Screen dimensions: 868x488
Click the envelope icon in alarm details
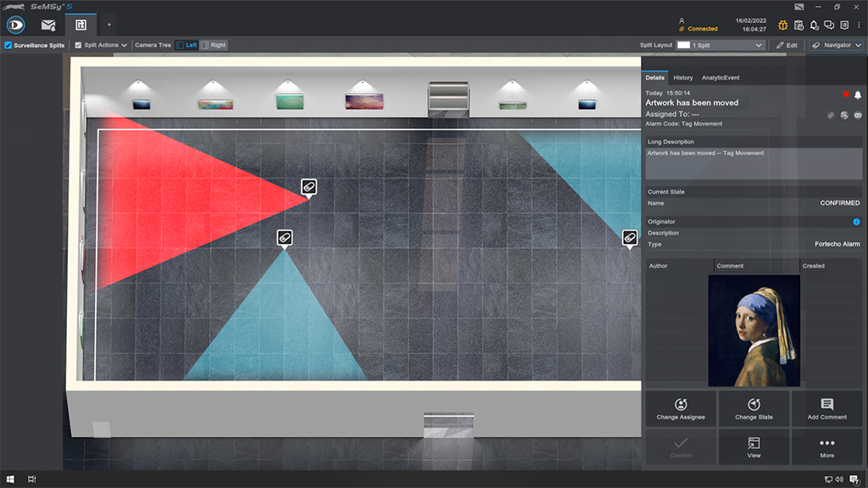click(857, 115)
